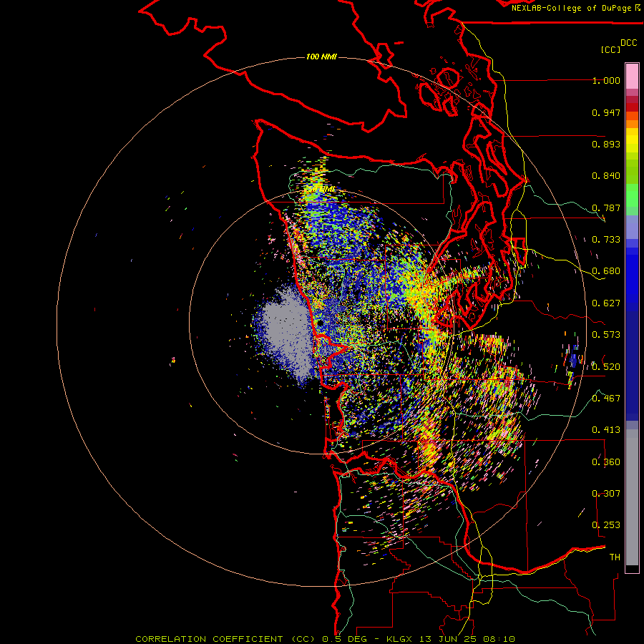This screenshot has width=644, height=644.
Task: Select the 0.467 legend value
Action: point(606,399)
